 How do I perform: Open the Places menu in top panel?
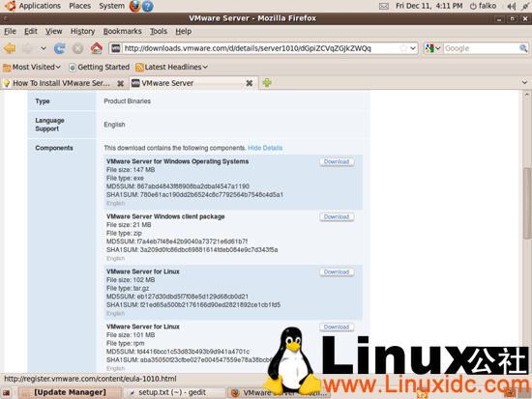[79, 6]
